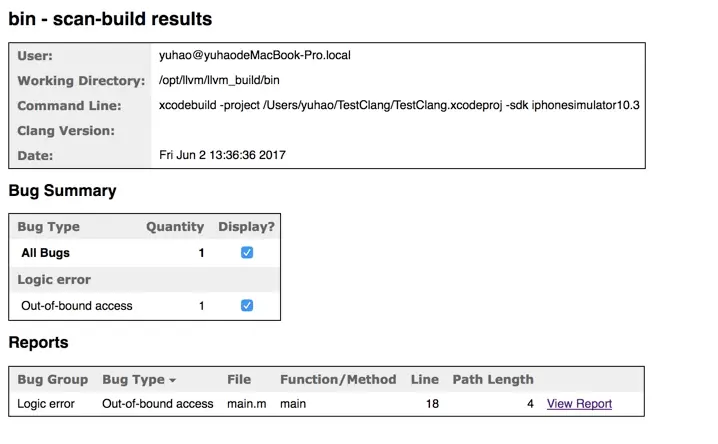
Task: Click the Logic error group row in summary
Action: [x=145, y=279]
